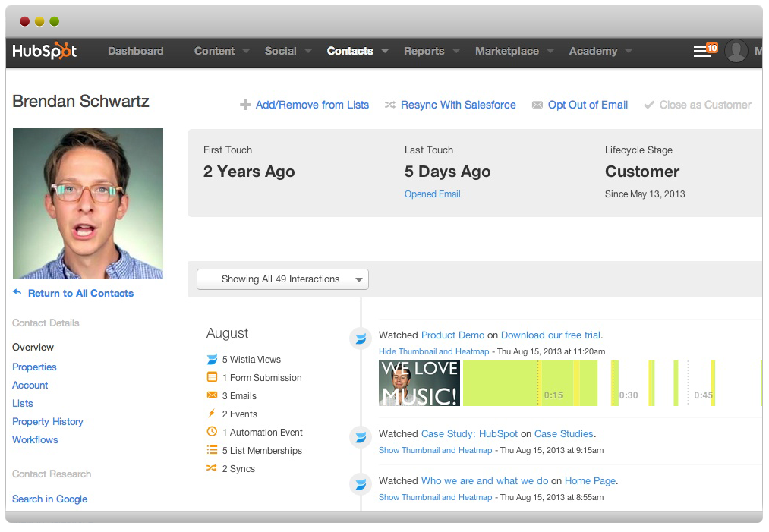Show Thumbnail and Heatmap for Case Study video
The image size is (769, 532).
click(435, 450)
